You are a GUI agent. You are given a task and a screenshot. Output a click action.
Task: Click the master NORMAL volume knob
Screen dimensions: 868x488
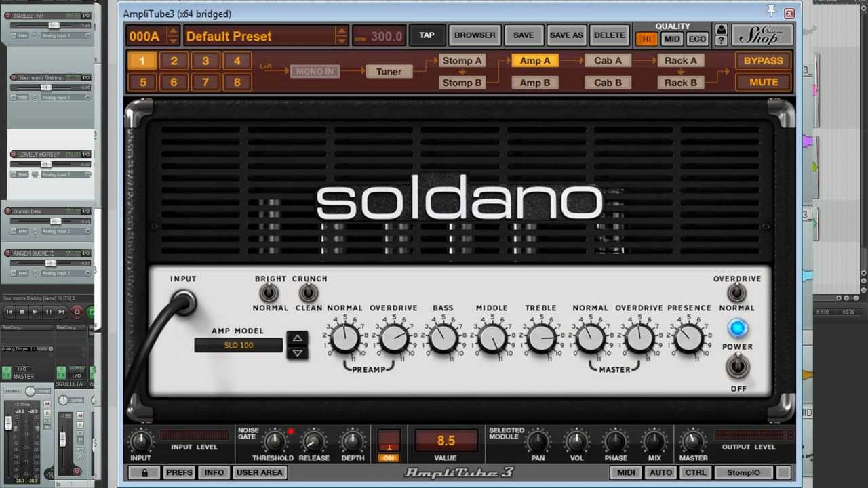click(x=590, y=338)
